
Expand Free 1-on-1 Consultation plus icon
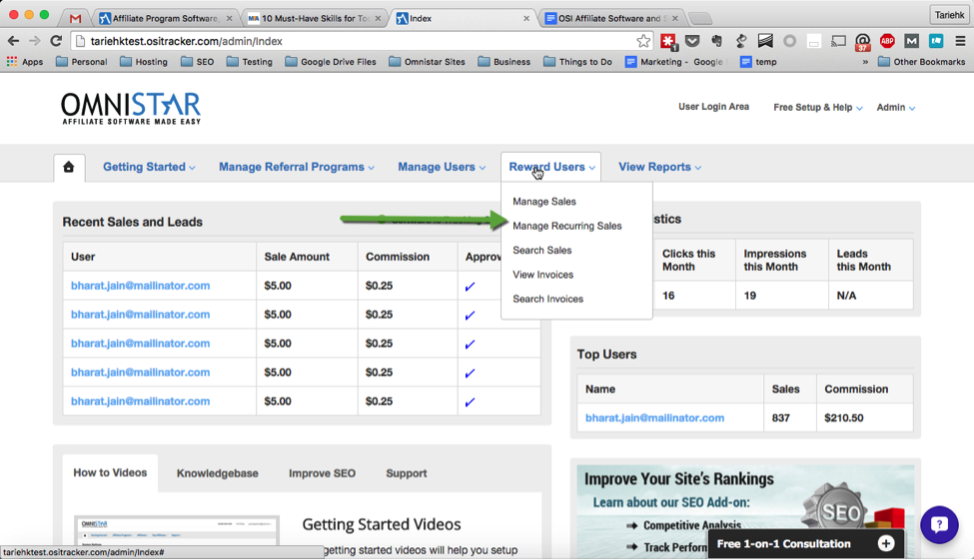(886, 544)
